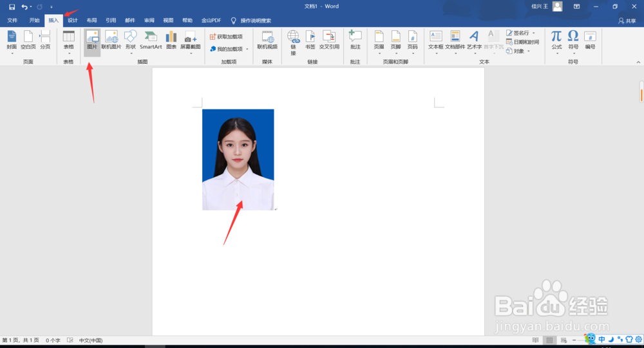Open the Customize Quick Access Toolbar dropdown
This screenshot has width=644, height=348.
[x=52, y=7]
